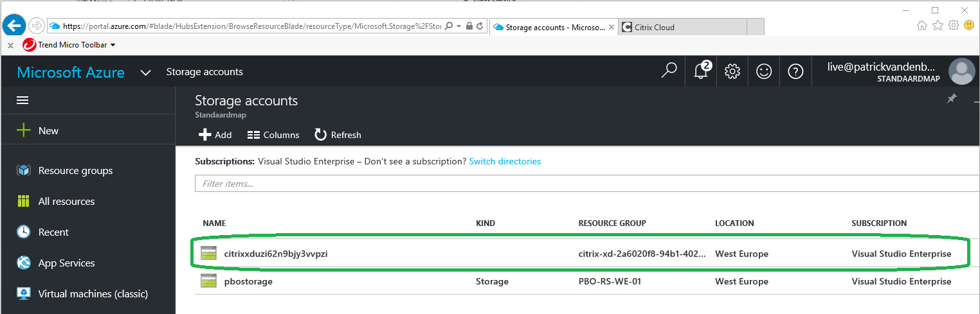Click the Filter items input field
The image size is (980, 314).
click(x=587, y=184)
